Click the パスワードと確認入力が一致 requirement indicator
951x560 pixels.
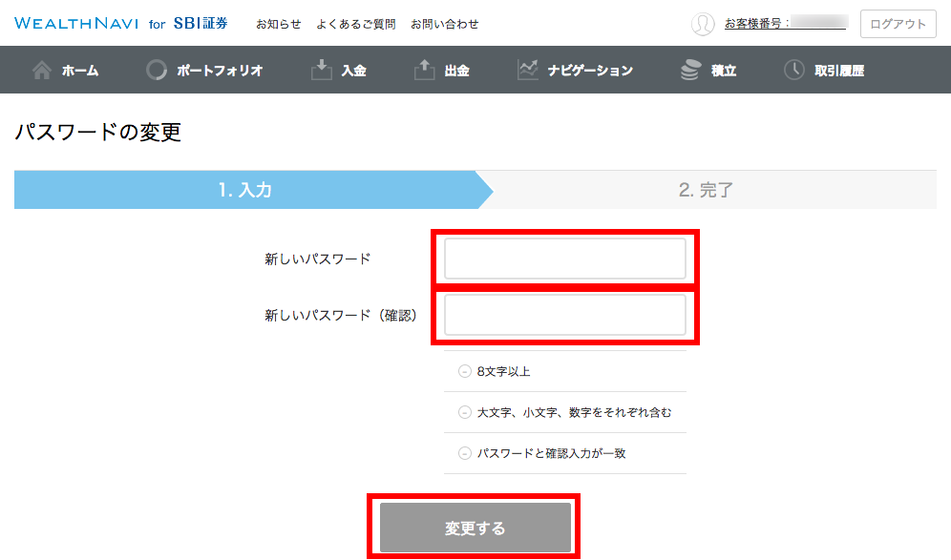click(465, 454)
